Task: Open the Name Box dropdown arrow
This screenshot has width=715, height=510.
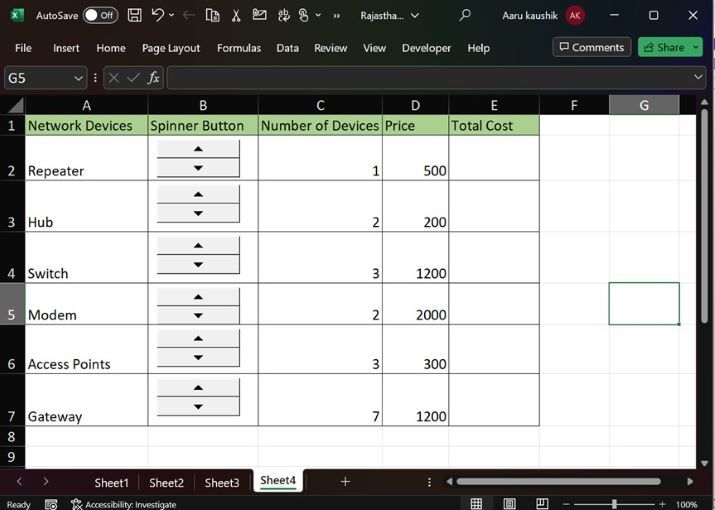Action: coord(78,78)
